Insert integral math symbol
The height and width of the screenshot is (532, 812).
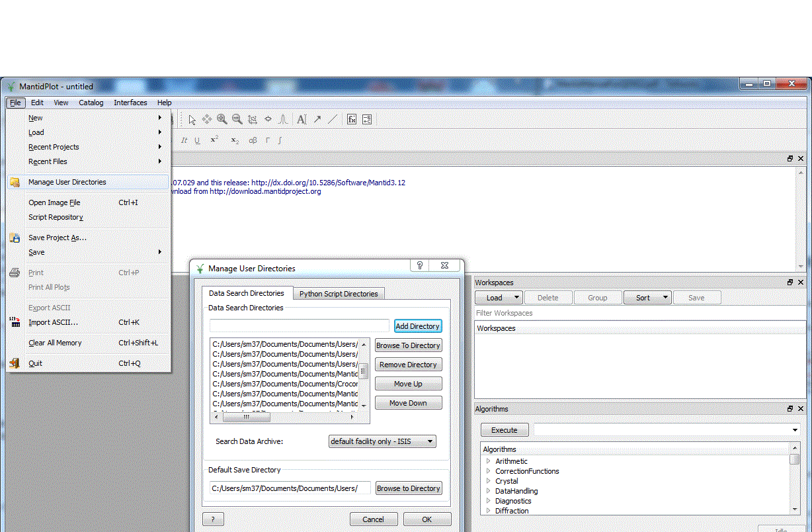(x=280, y=140)
